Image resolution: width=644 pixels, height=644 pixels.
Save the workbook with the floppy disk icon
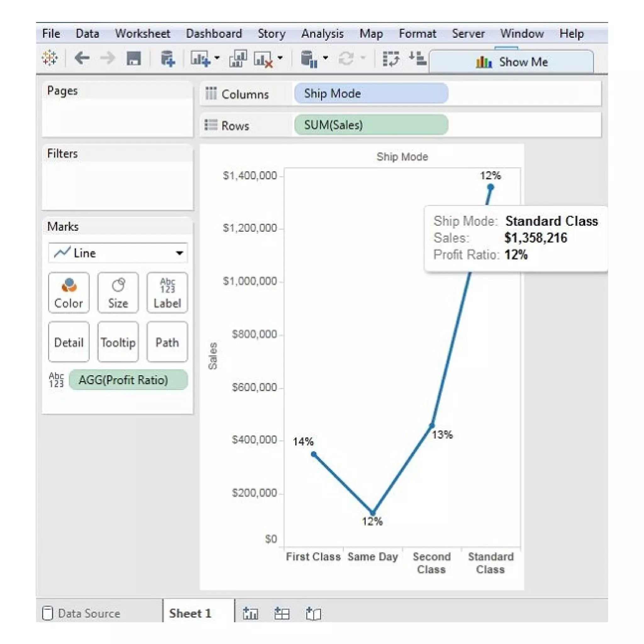(134, 59)
